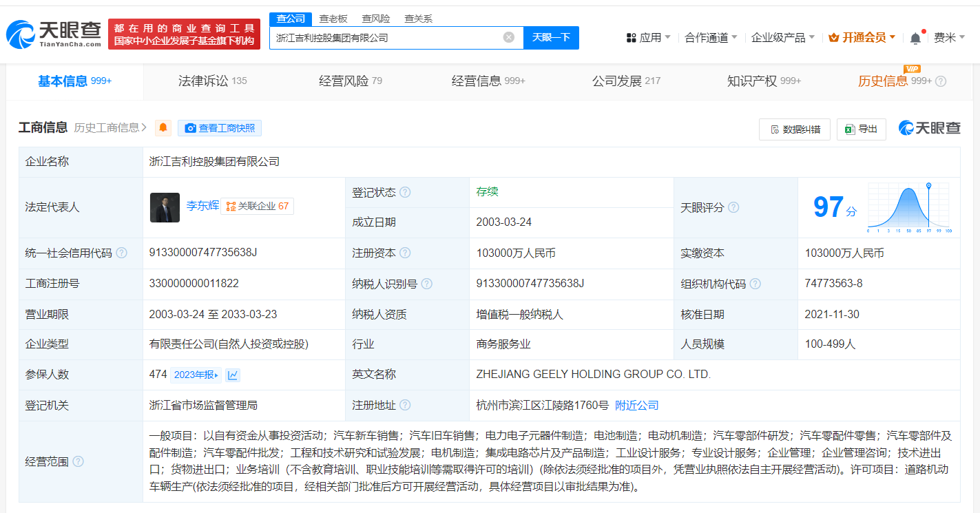Image resolution: width=980 pixels, height=513 pixels.
Task: Open the trend chart icon next to 2023年报
Action: tap(233, 375)
